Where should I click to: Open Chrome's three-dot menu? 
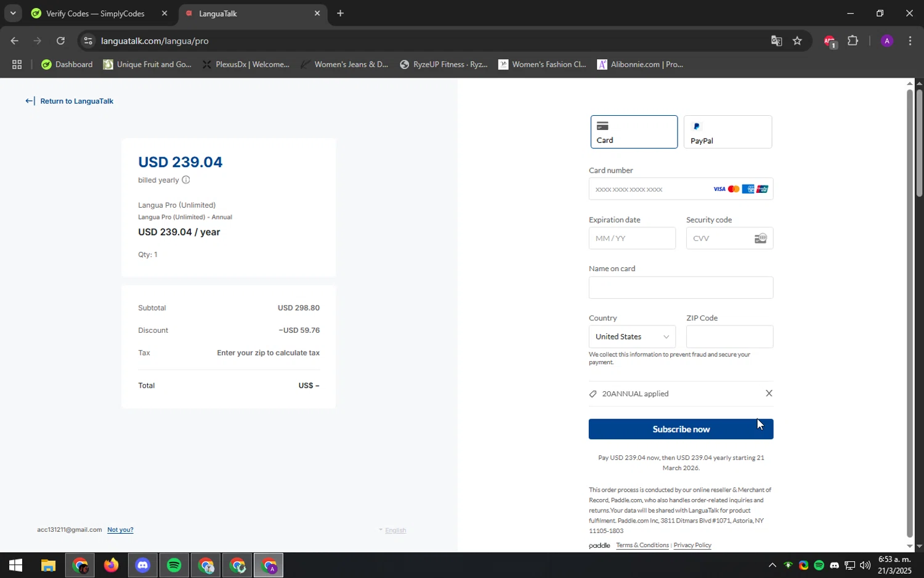point(910,41)
